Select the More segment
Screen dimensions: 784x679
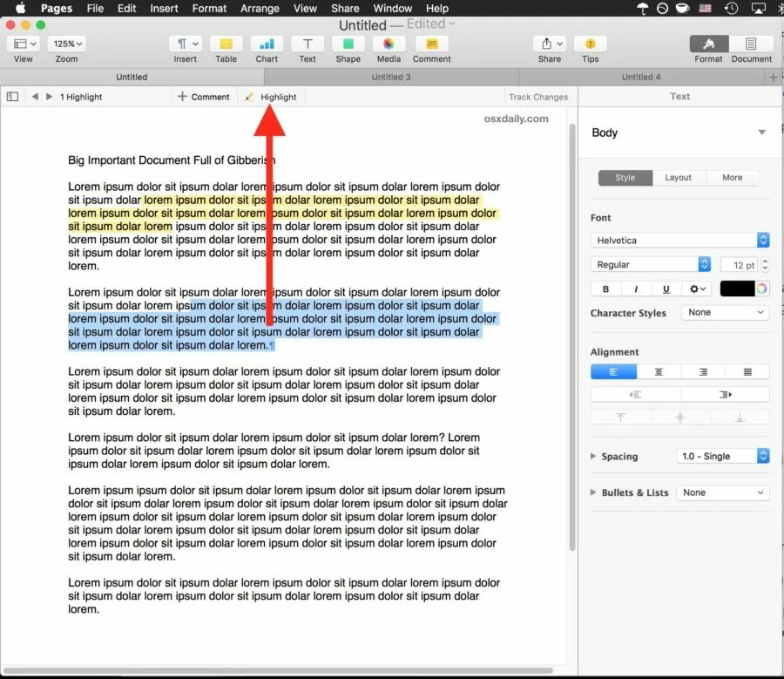[732, 178]
